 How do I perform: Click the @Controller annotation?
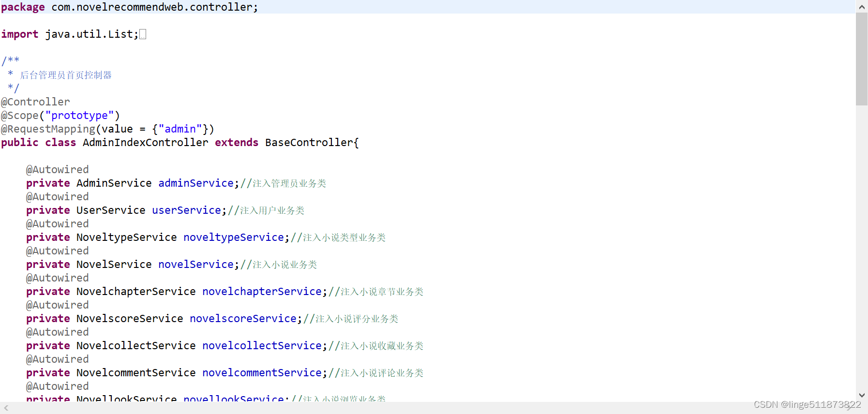[x=35, y=102]
